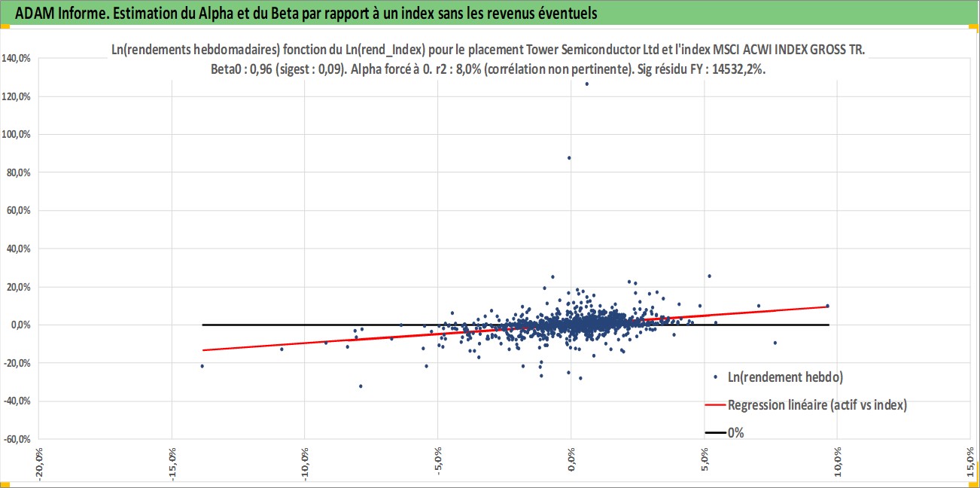The height and width of the screenshot is (488, 980).
Task: Click the 0,0% y-axis label
Action: point(20,325)
